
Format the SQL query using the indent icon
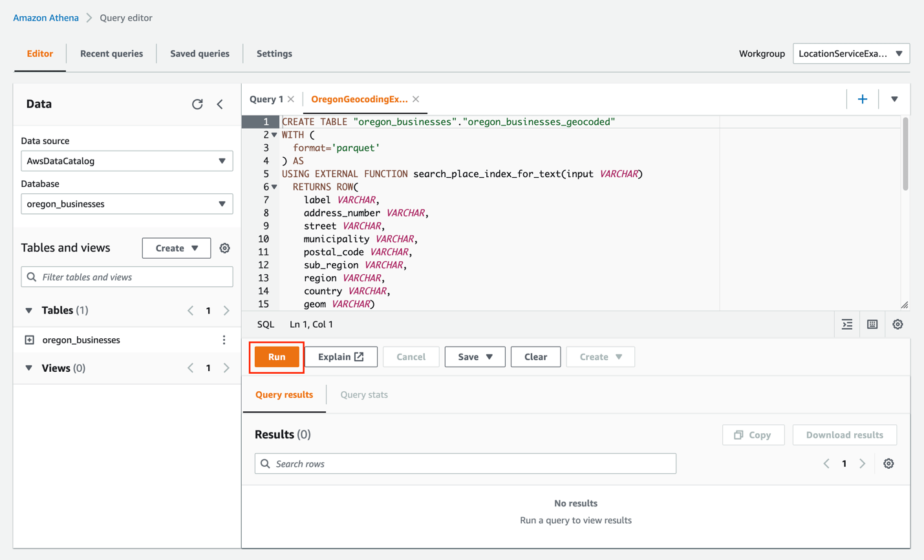pos(847,324)
